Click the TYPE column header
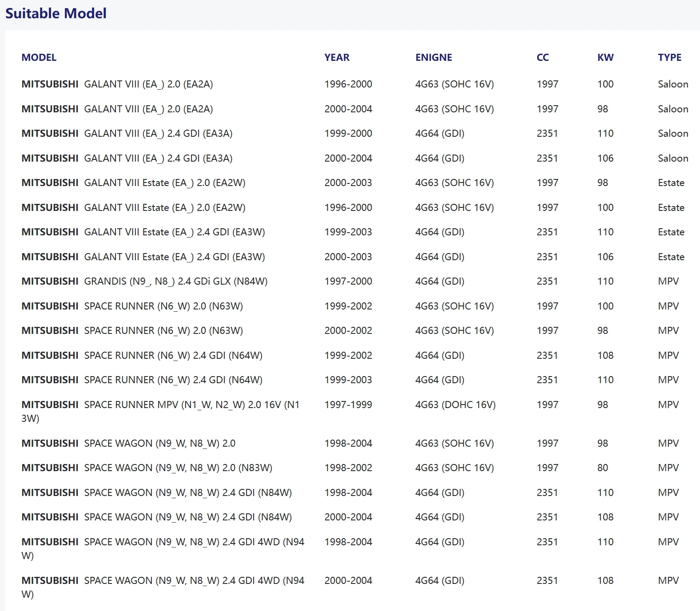The height and width of the screenshot is (611, 700). coord(669,57)
